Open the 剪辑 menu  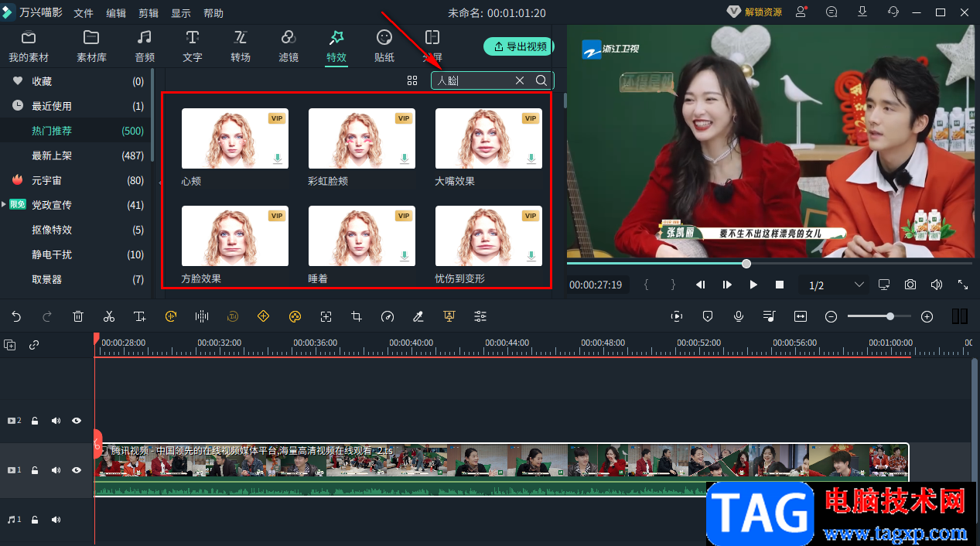click(149, 13)
